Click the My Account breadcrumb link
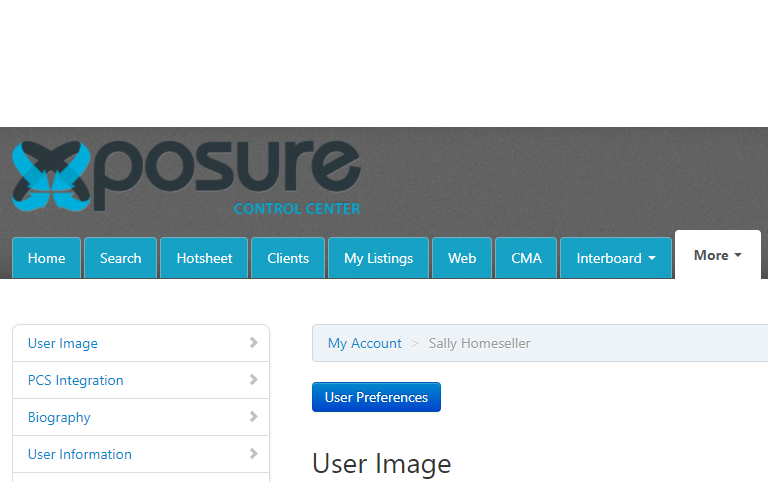The image size is (768, 482). pyautogui.click(x=364, y=343)
